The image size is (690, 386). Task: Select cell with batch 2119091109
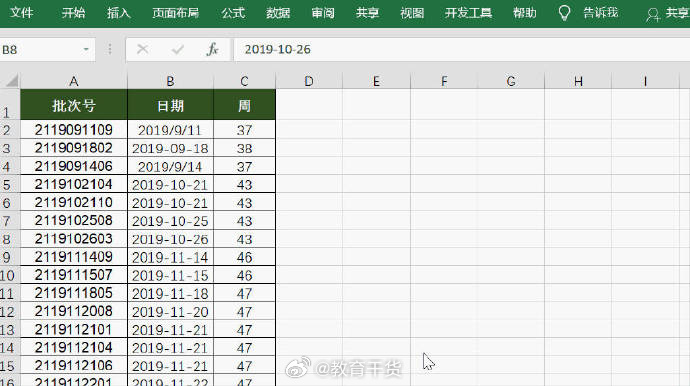[x=74, y=130]
